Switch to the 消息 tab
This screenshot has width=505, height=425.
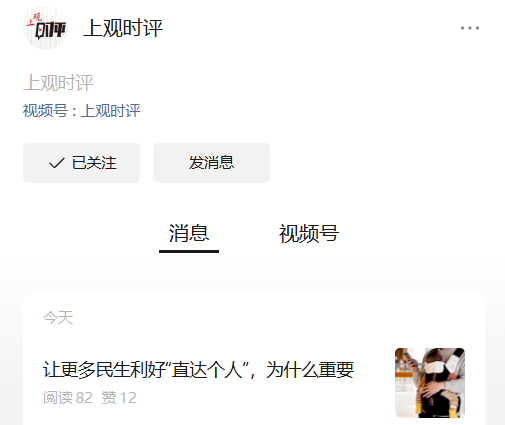pyautogui.click(x=189, y=233)
